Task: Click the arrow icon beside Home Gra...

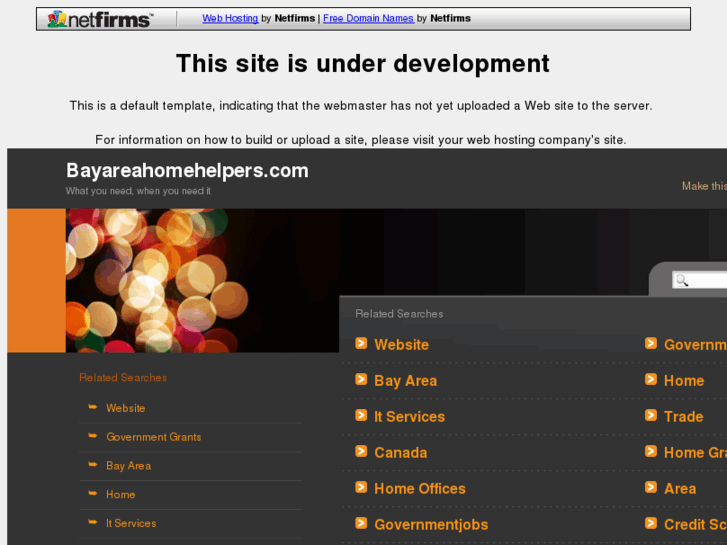Action: tap(651, 451)
